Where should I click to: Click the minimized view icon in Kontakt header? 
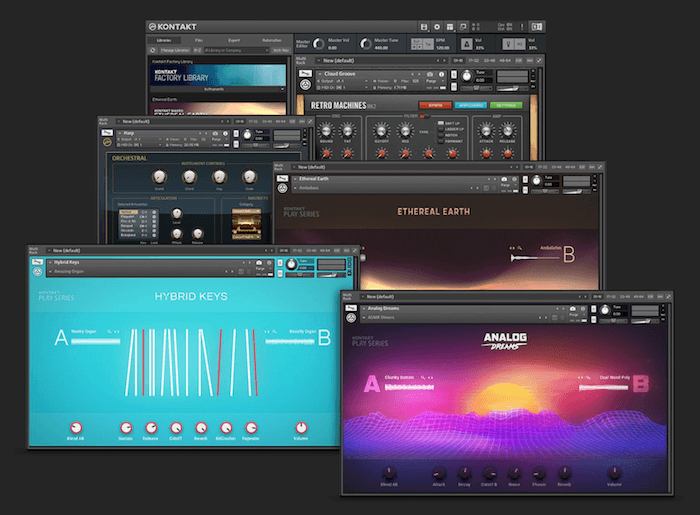pyautogui.click(x=463, y=27)
